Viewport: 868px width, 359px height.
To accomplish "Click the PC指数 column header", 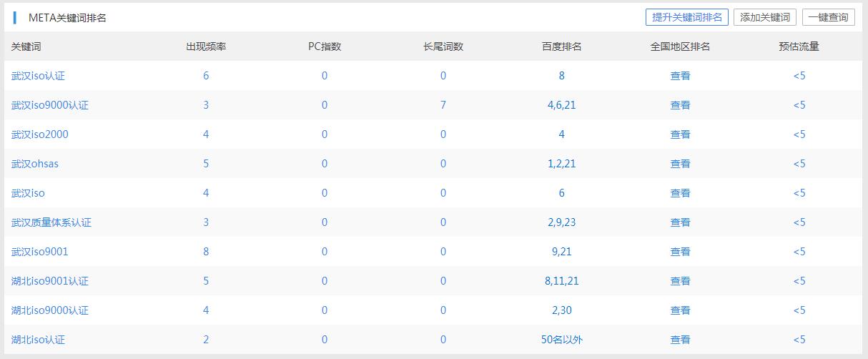I will point(325,46).
